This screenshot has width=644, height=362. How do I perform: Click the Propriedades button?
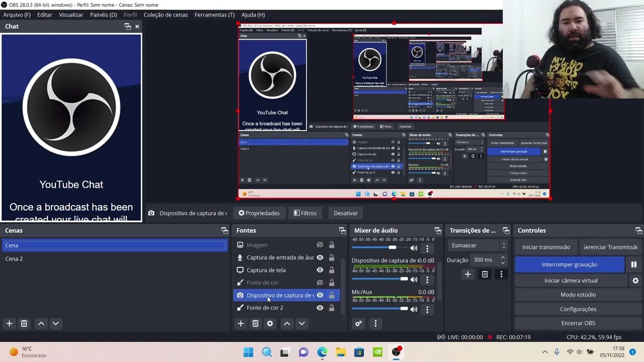tap(259, 213)
